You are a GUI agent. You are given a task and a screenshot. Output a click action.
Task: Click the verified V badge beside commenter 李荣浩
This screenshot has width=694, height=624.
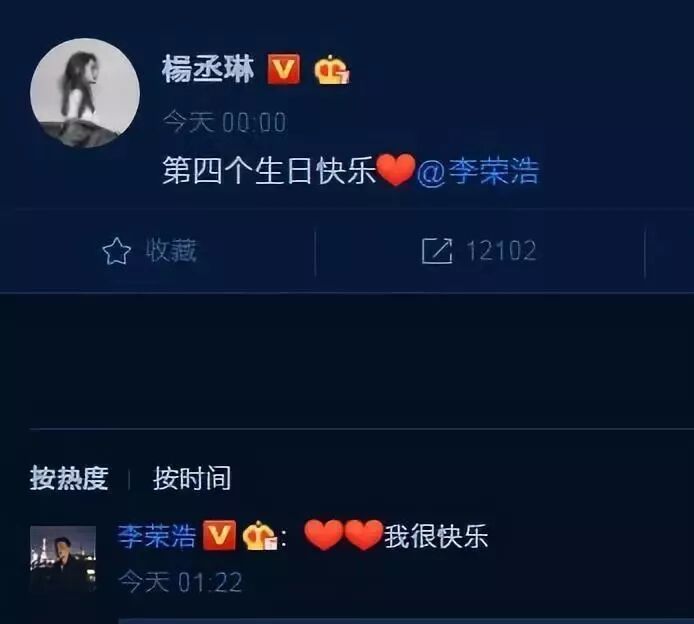(x=219, y=535)
